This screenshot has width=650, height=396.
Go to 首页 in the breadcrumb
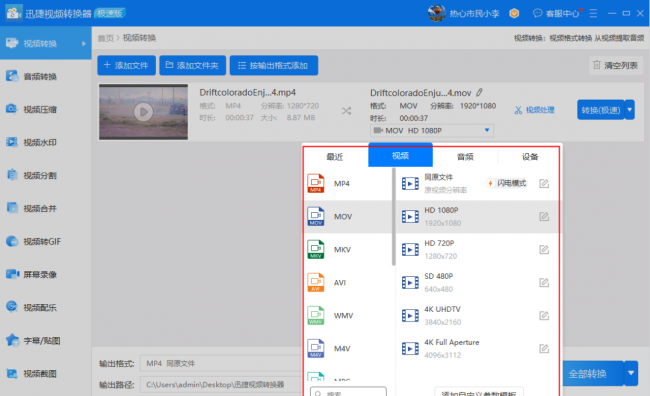coord(105,38)
